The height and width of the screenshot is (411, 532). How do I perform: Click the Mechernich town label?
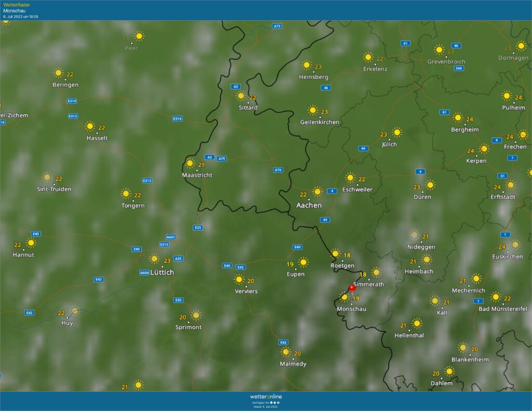[469, 291]
